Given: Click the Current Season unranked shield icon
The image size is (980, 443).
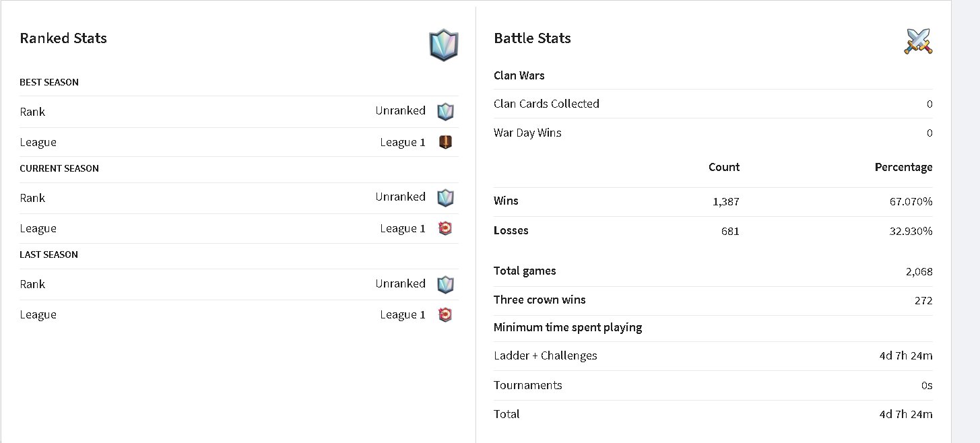Looking at the screenshot, I should point(445,197).
